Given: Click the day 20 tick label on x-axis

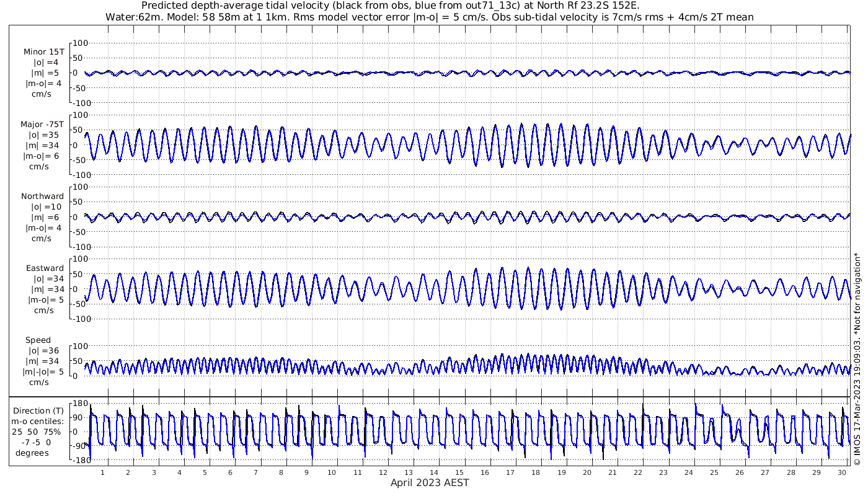Looking at the screenshot, I should click(587, 472).
